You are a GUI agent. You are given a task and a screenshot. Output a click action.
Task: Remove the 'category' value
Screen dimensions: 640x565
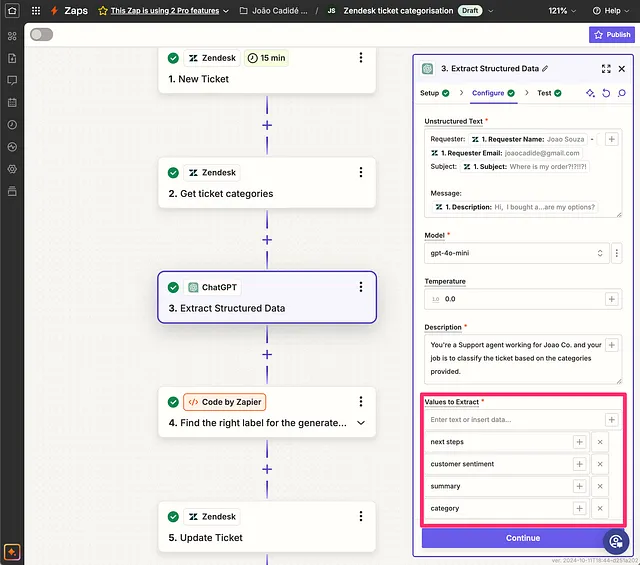[x=600, y=508]
